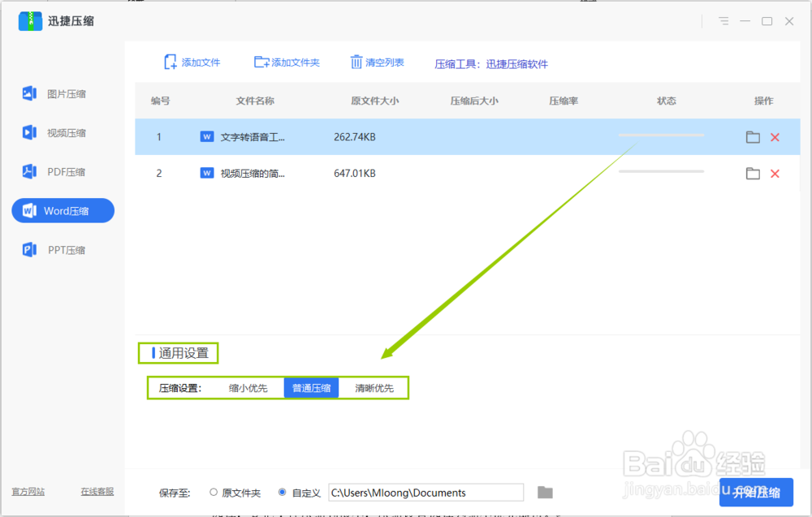Open the PDF压缩 panel

click(63, 171)
